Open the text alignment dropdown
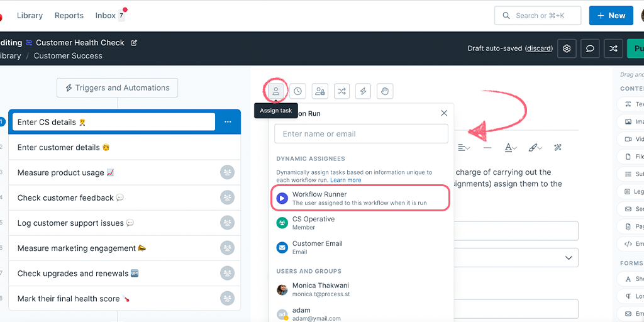Image resolution: width=644 pixels, height=322 pixels. (x=464, y=148)
